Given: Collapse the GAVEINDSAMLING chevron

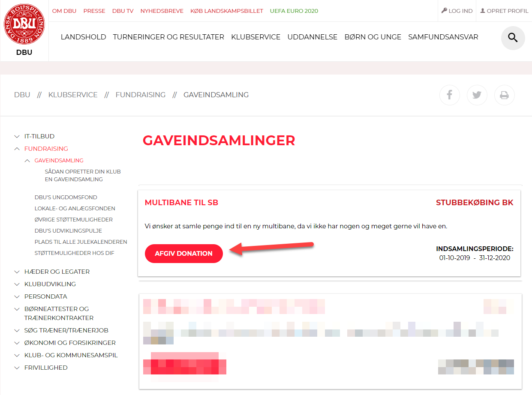Looking at the screenshot, I should tap(27, 161).
